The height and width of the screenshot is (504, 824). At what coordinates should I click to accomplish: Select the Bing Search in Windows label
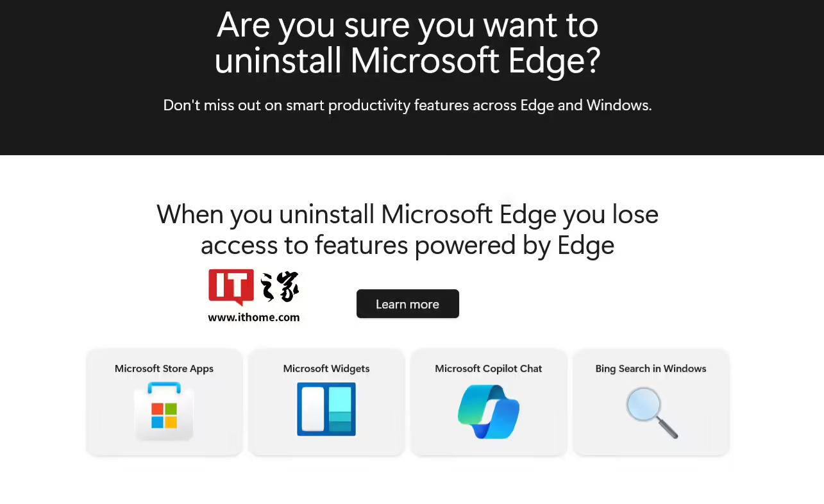[651, 369]
